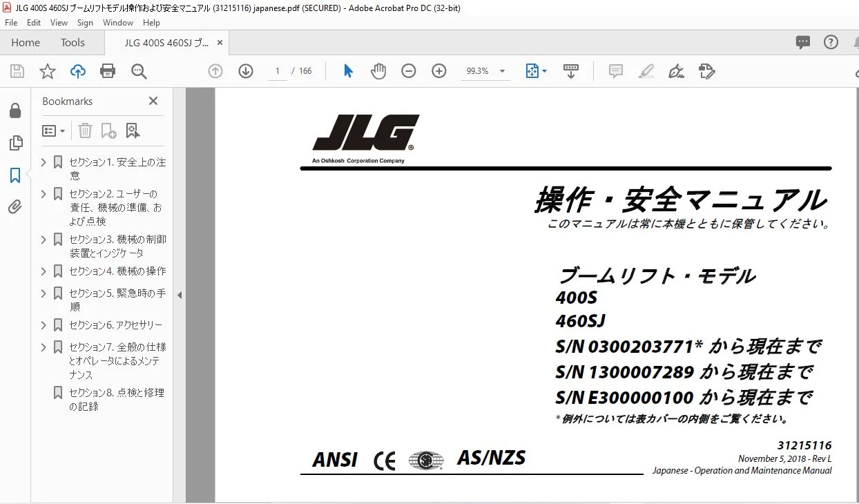Open the File menu
This screenshot has width=859, height=504.
(x=11, y=22)
